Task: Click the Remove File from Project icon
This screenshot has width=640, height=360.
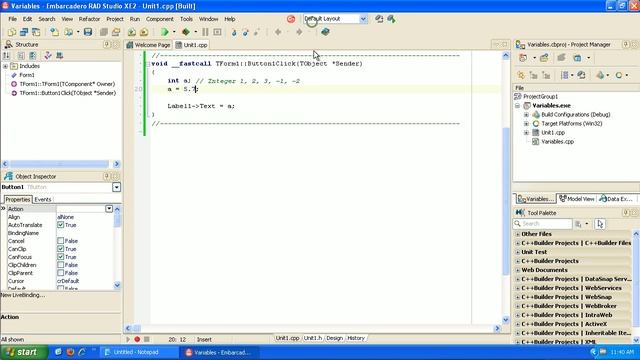Action: click(x=144, y=32)
